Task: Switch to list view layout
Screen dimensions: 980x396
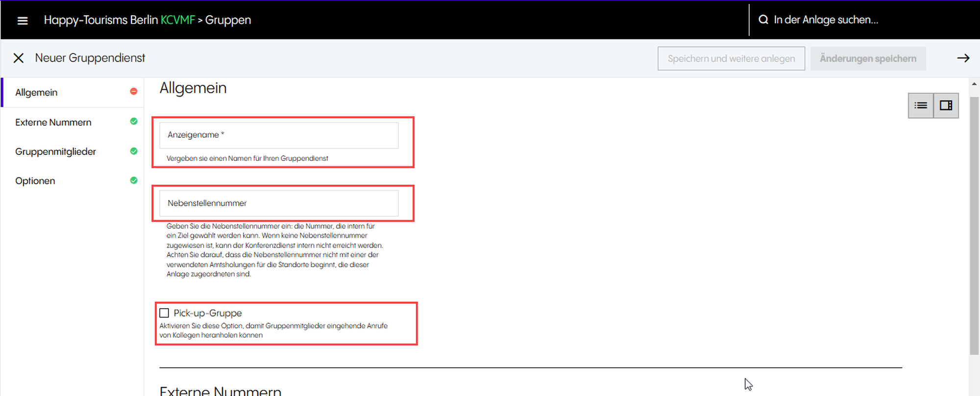Action: [920, 105]
